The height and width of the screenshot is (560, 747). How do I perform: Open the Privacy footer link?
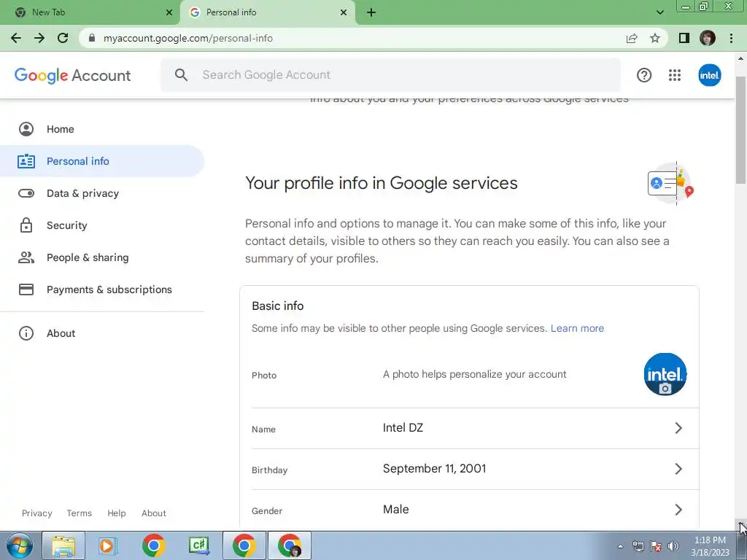(x=36, y=513)
